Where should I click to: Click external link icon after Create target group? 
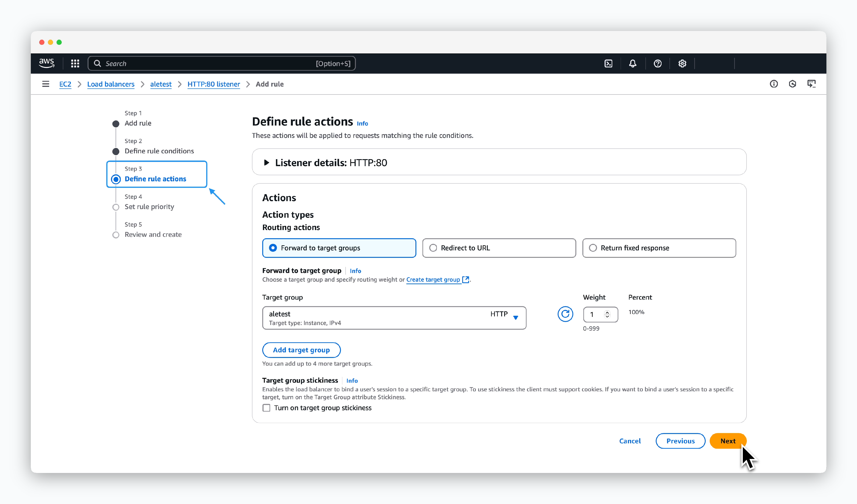tap(466, 279)
